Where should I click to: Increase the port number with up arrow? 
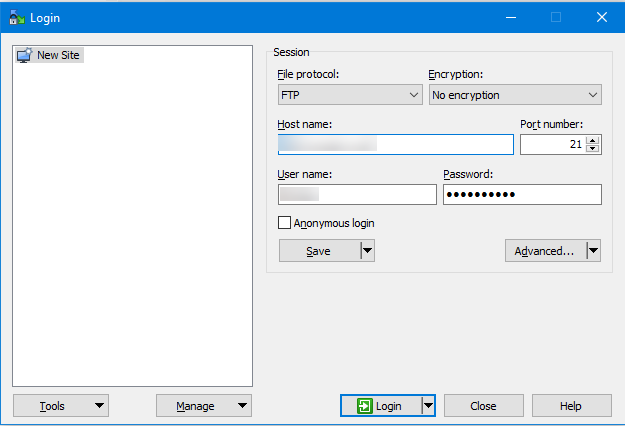[593, 140]
